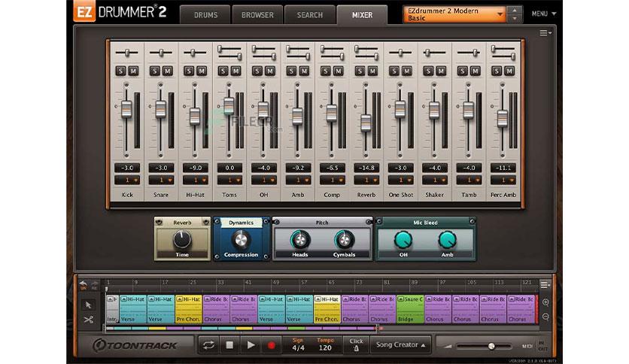This screenshot has height=364, width=629.
Task: Click the Kick pan slider
Action: tap(126, 53)
